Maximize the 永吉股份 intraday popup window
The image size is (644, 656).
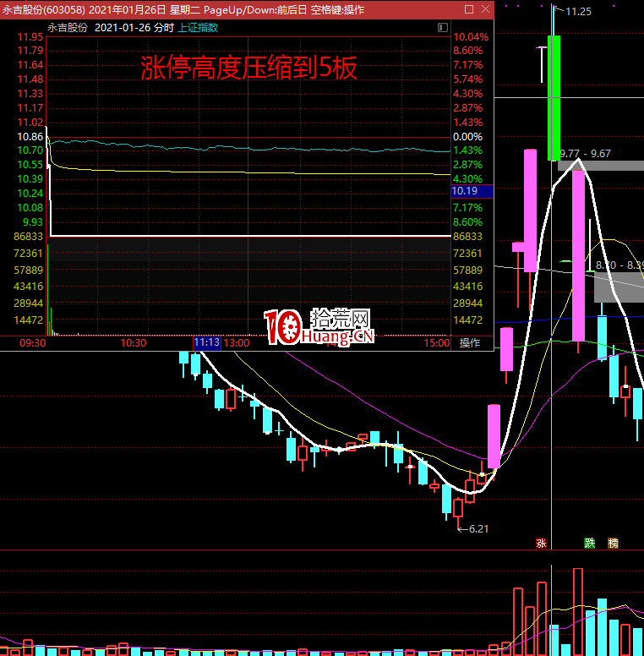pos(469,9)
